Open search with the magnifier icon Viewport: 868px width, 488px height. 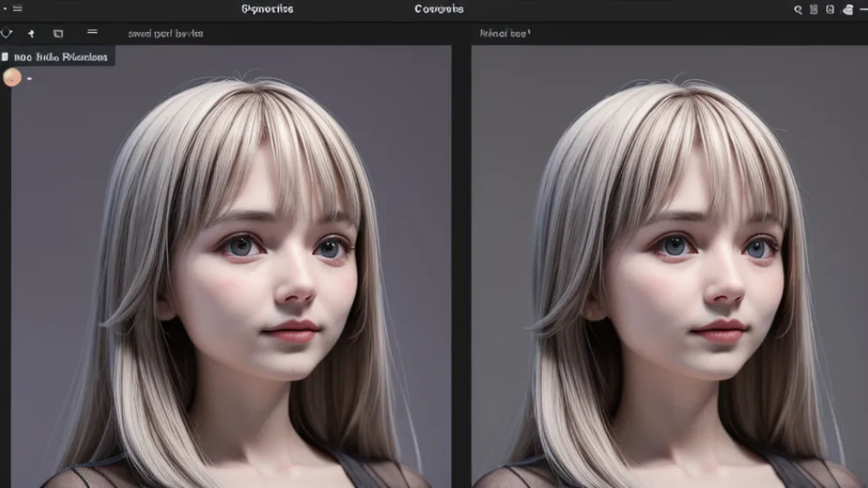pos(797,9)
